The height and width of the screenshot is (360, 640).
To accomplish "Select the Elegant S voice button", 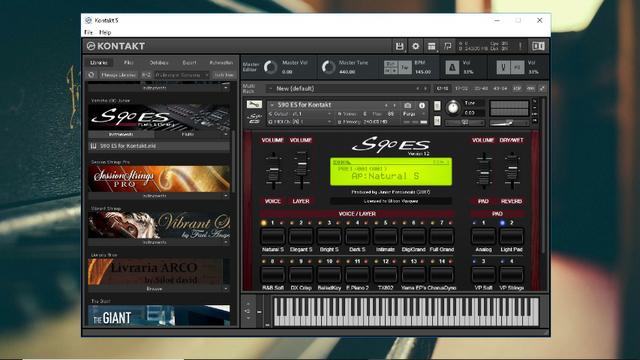I will (301, 236).
